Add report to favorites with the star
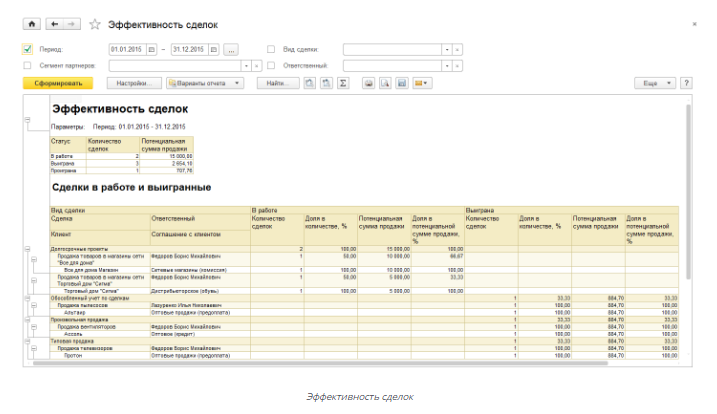This screenshot has height=414, width=717. [x=95, y=24]
